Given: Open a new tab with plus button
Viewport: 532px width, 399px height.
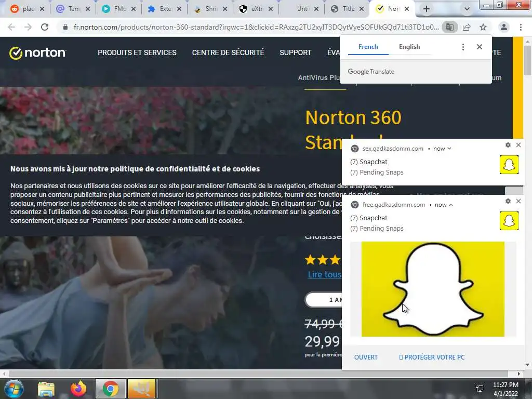Looking at the screenshot, I should point(427,9).
